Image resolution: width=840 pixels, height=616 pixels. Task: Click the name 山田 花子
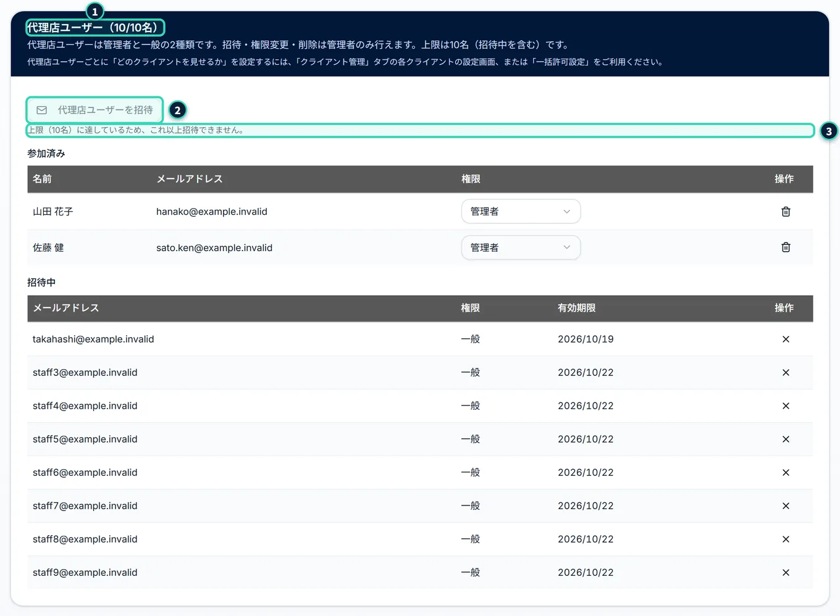click(x=53, y=212)
